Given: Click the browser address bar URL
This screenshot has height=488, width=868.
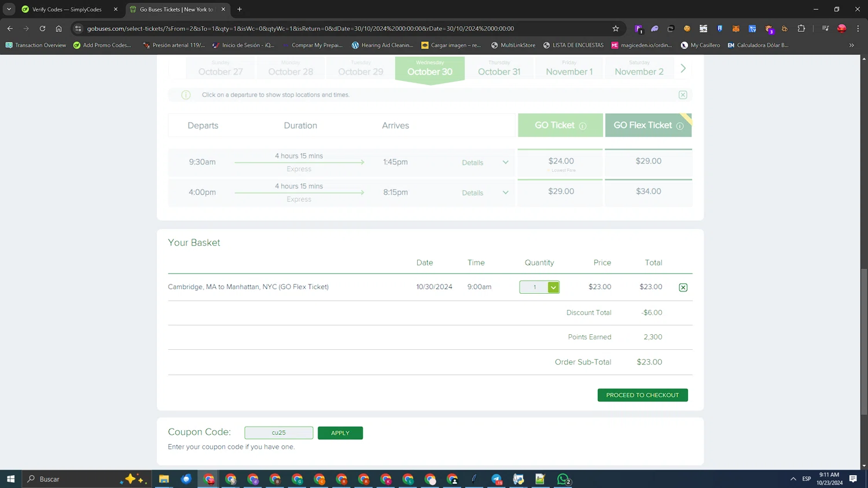Looking at the screenshot, I should (300, 28).
